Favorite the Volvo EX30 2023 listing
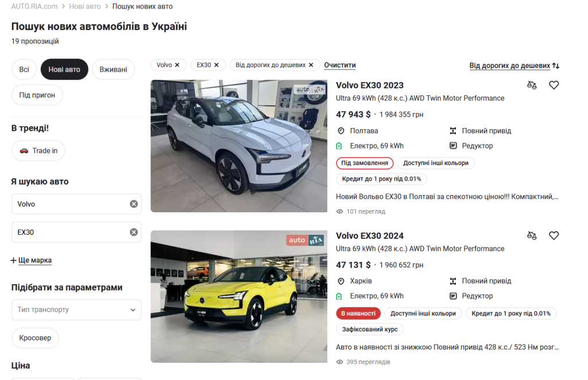Image resolution: width=588 pixels, height=380 pixels. tap(554, 85)
